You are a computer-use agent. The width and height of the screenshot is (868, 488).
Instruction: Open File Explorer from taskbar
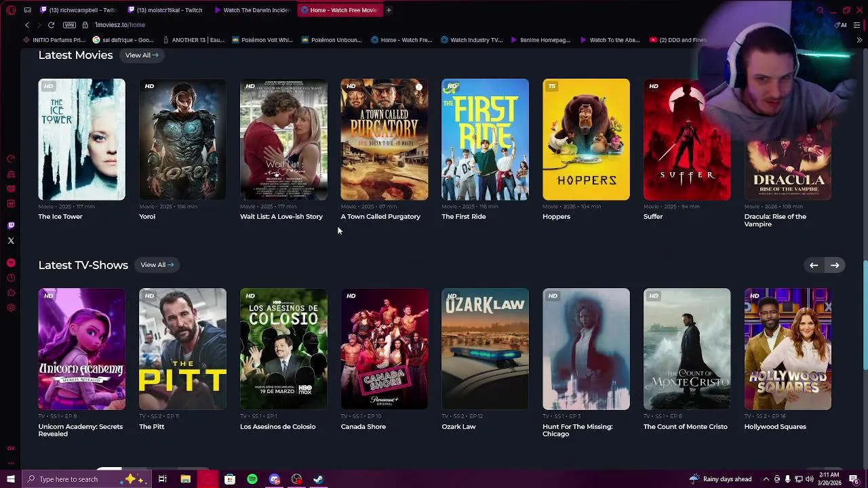coord(185,479)
